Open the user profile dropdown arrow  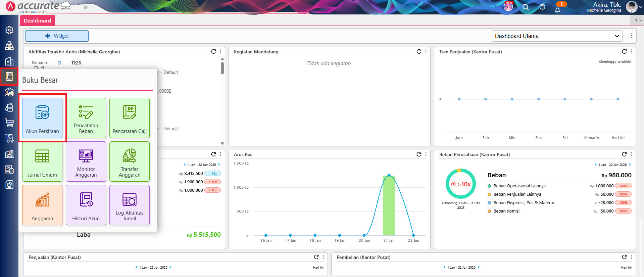[640, 7]
